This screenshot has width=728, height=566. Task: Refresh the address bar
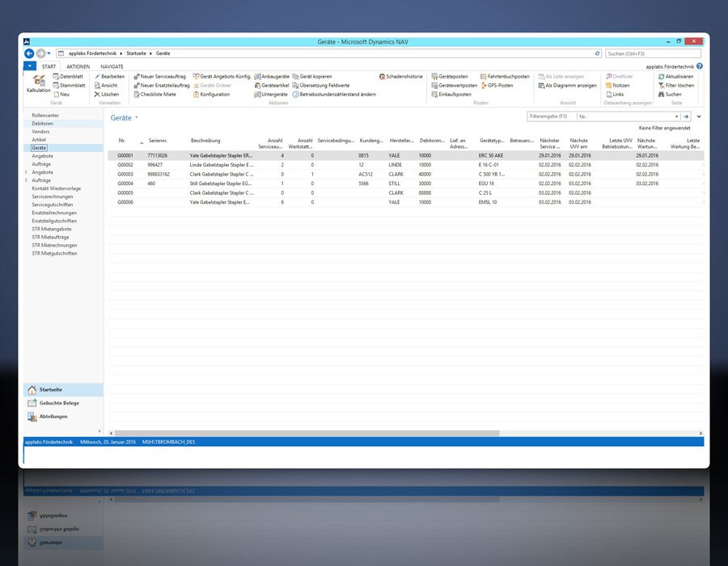[597, 53]
